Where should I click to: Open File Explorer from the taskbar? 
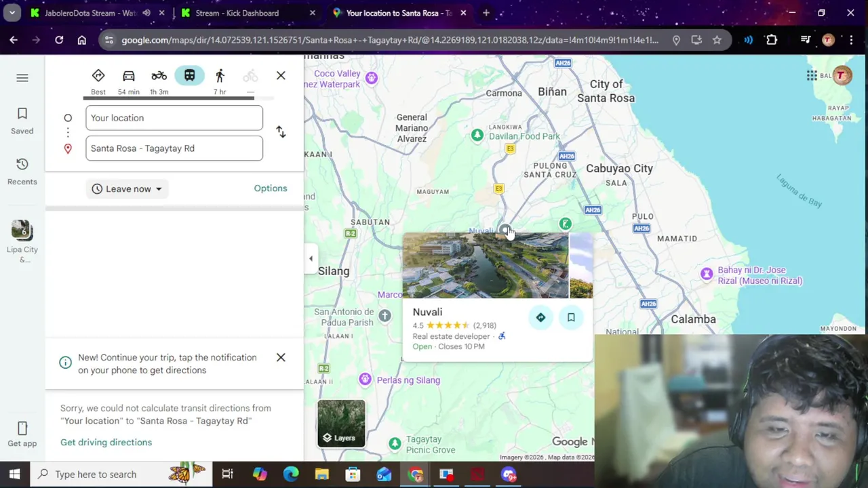(321, 474)
